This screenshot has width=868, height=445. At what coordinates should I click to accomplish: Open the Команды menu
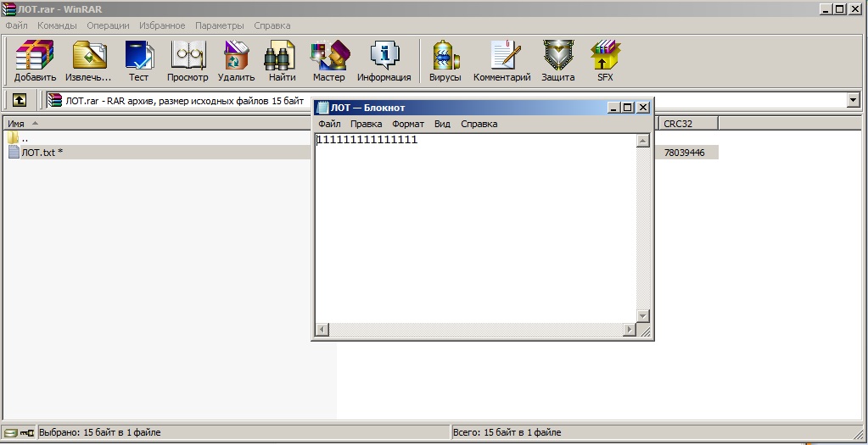point(57,25)
